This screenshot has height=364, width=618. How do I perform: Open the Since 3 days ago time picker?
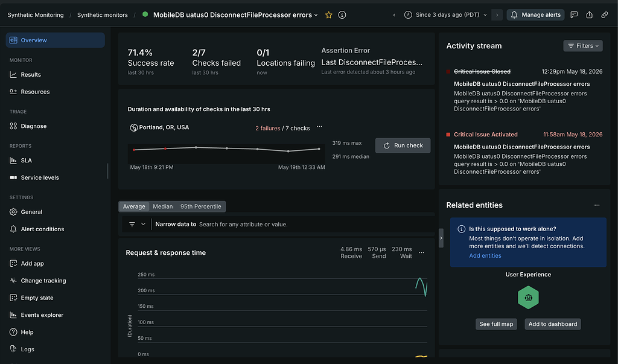coord(445,15)
